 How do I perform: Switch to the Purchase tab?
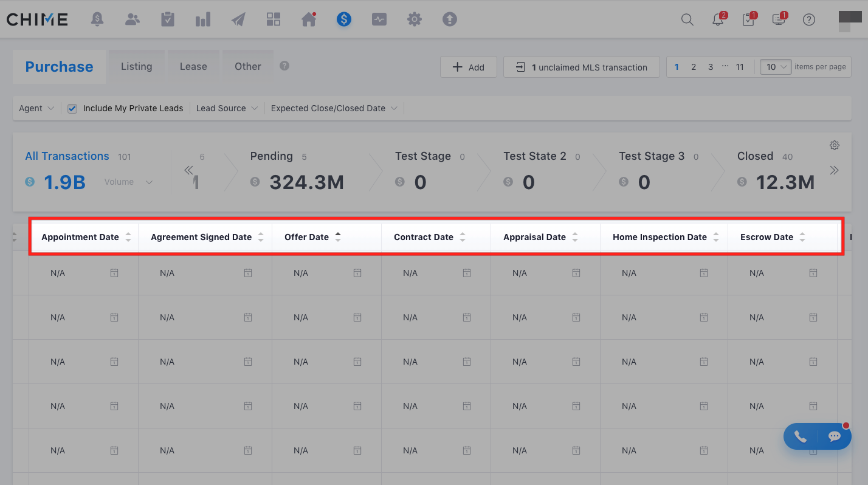[59, 67]
